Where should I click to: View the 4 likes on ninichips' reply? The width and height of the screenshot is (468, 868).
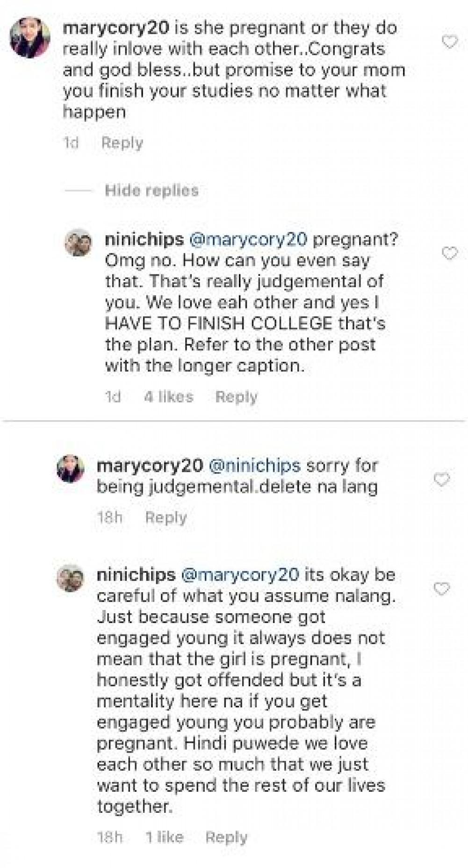[x=168, y=397]
